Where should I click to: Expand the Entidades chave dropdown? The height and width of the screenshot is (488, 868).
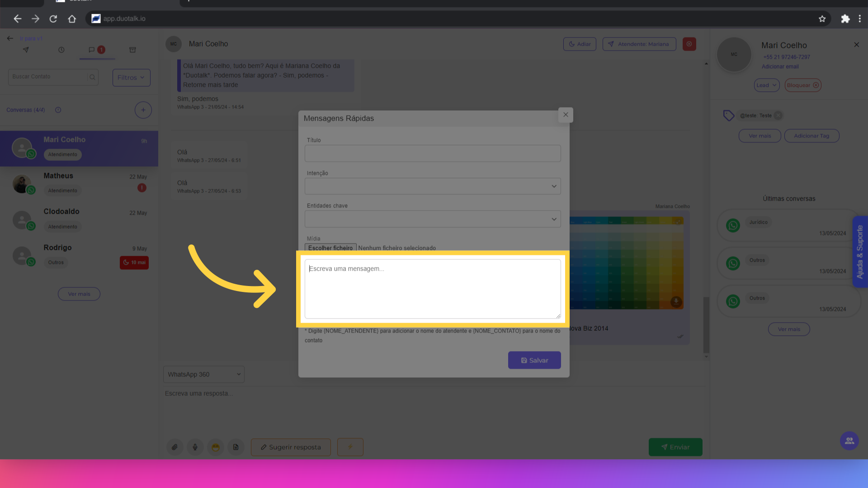click(x=433, y=219)
